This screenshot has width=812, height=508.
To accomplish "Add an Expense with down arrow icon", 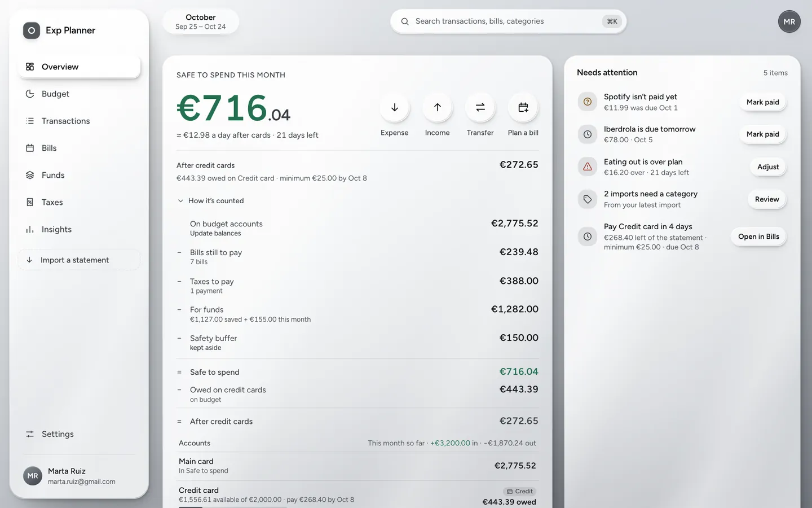I will pos(395,107).
